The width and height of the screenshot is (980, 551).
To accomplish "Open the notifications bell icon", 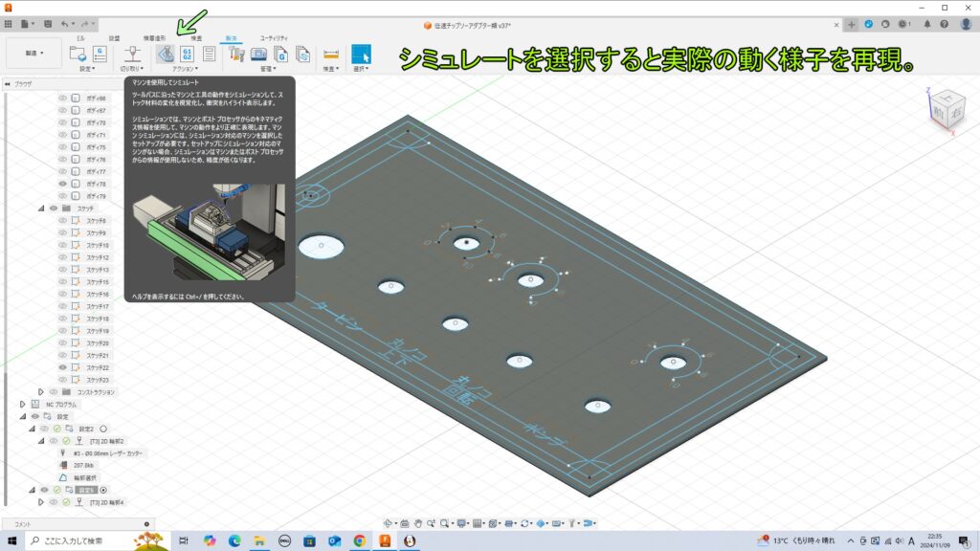I will (x=927, y=24).
